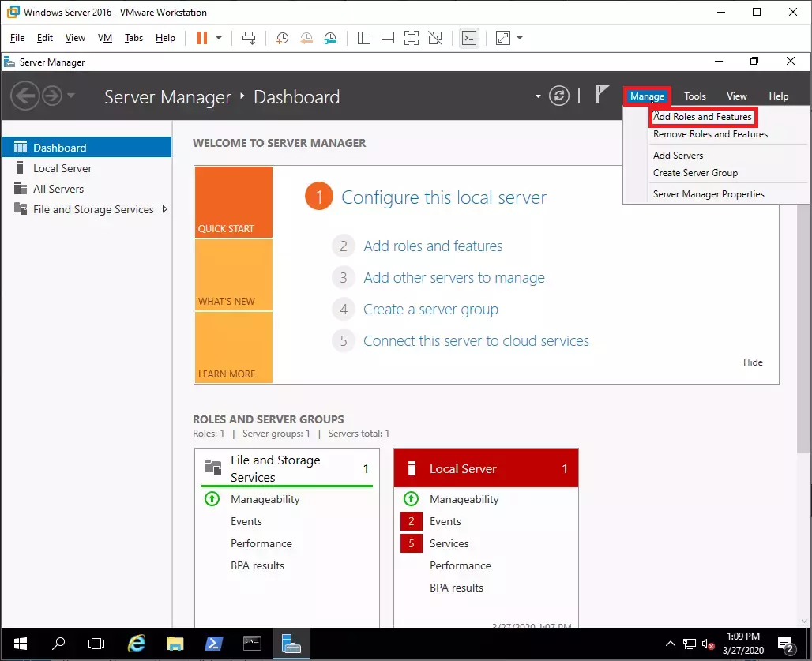Open the Tools menu
Viewport: 812px width, 661px height.
click(x=695, y=96)
